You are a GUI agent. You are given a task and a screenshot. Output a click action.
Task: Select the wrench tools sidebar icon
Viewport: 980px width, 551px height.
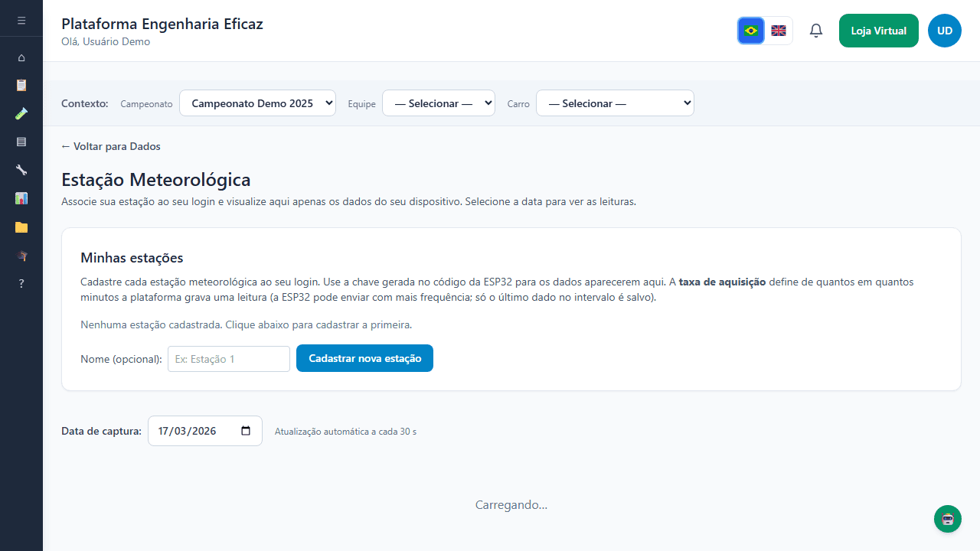tap(21, 170)
